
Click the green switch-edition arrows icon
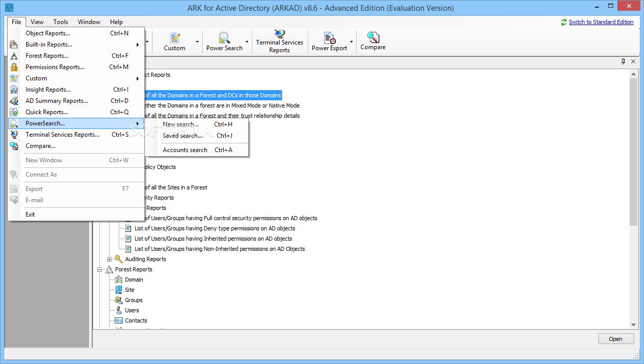564,22
